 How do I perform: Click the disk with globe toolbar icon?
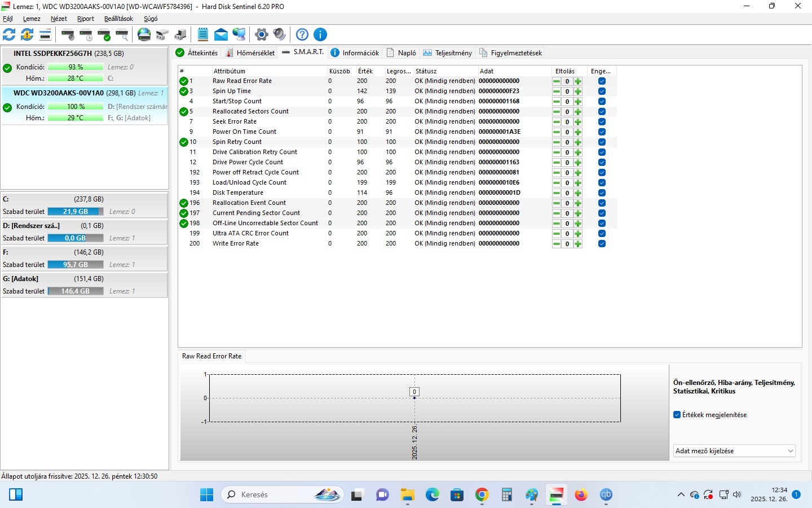click(x=144, y=34)
